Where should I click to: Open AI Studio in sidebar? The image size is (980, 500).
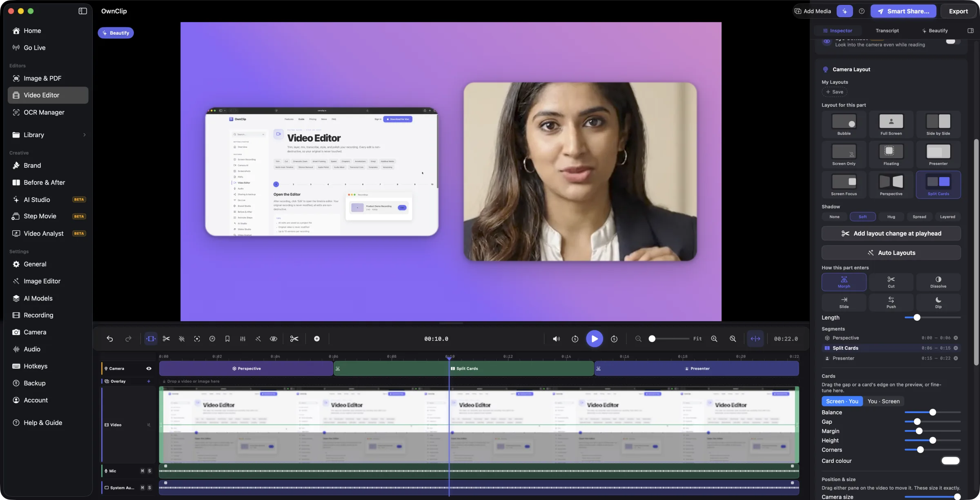pos(48,200)
